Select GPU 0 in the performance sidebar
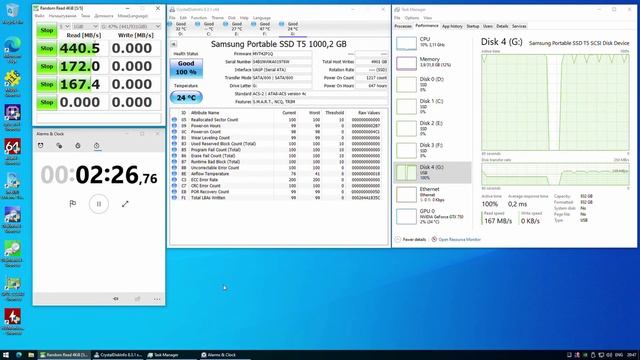Image resolution: width=640 pixels, height=360 pixels. tap(433, 216)
